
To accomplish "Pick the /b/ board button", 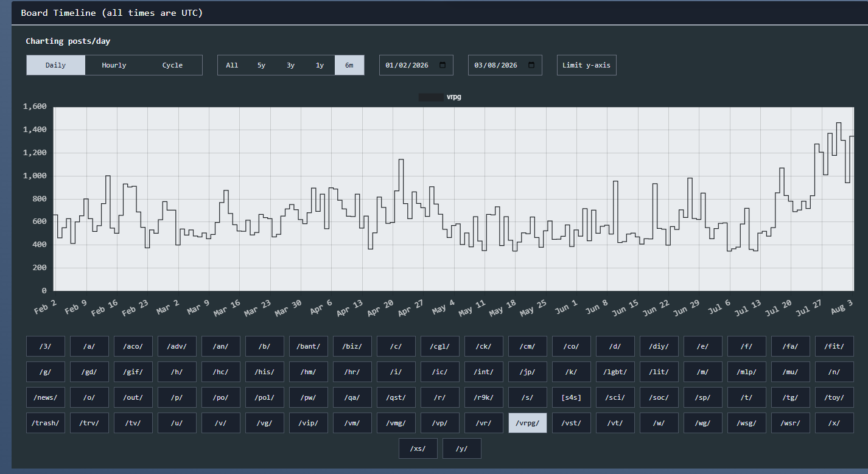I will [265, 346].
